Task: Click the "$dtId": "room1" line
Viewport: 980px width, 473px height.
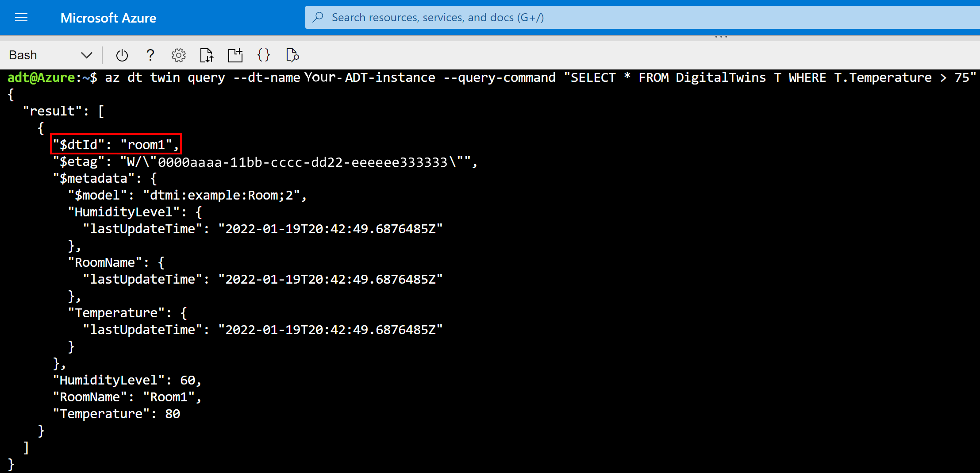Action: (116, 144)
